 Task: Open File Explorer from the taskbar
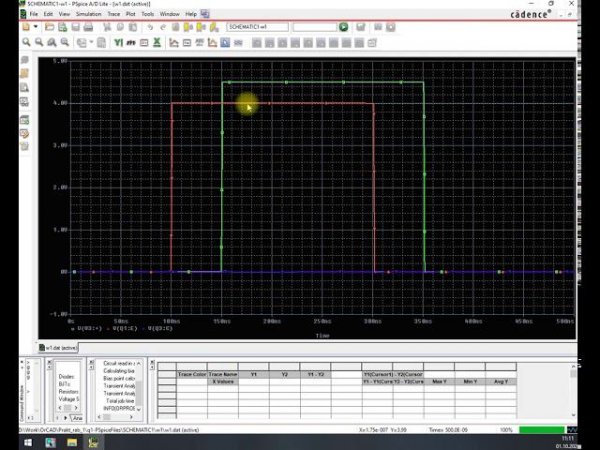72,442
